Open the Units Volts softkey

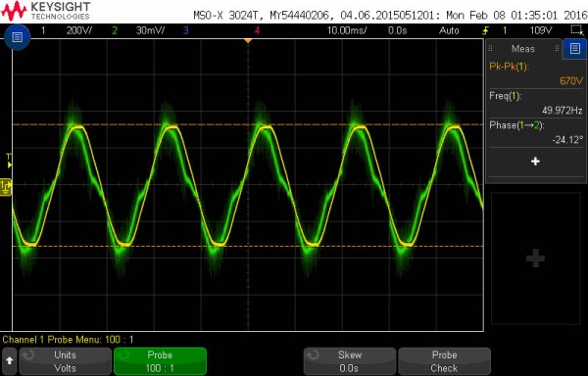pyautogui.click(x=66, y=361)
